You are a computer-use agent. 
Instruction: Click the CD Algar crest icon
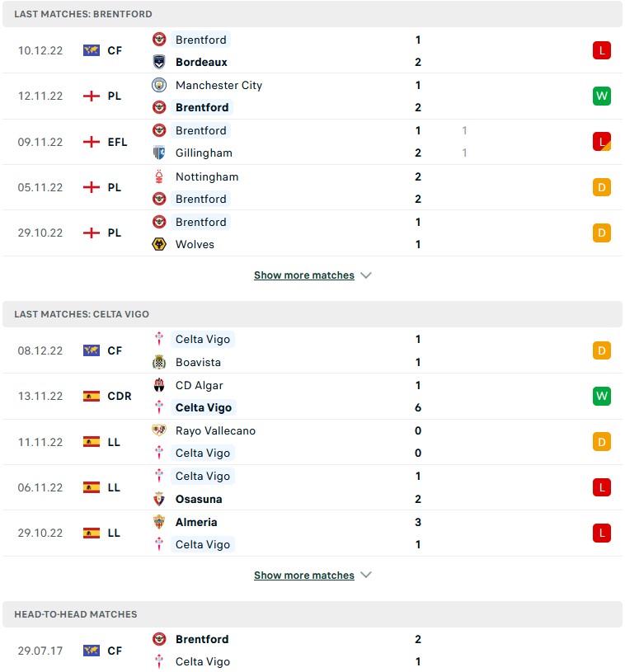(159, 385)
